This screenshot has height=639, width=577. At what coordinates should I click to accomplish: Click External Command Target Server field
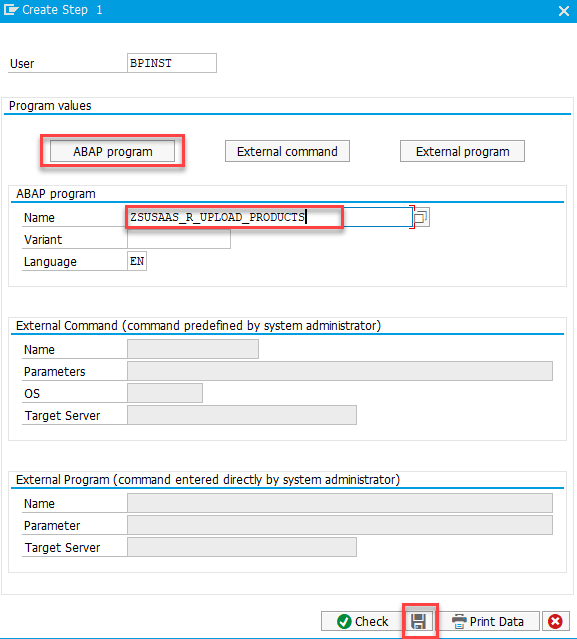pyautogui.click(x=242, y=415)
